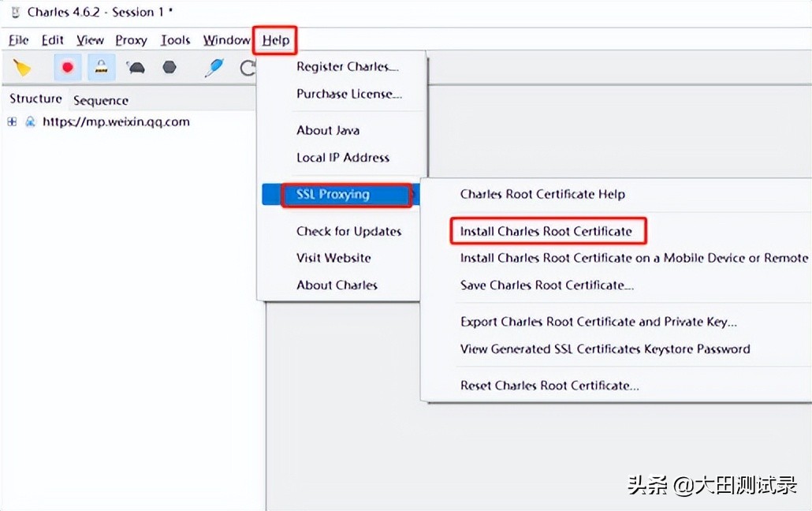Image resolution: width=812 pixels, height=511 pixels.
Task: Toggle the hexagon Breakpoints icon
Action: pyautogui.click(x=169, y=67)
